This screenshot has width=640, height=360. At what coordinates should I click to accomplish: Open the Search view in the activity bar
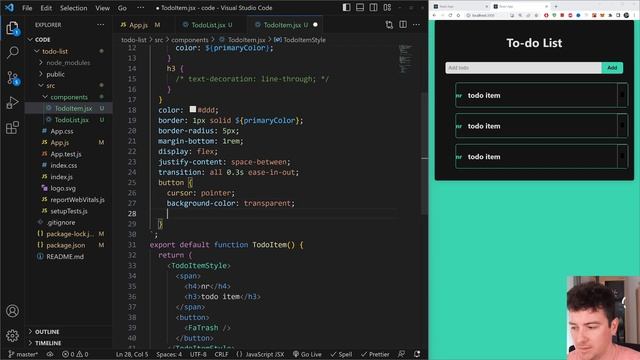(13, 52)
